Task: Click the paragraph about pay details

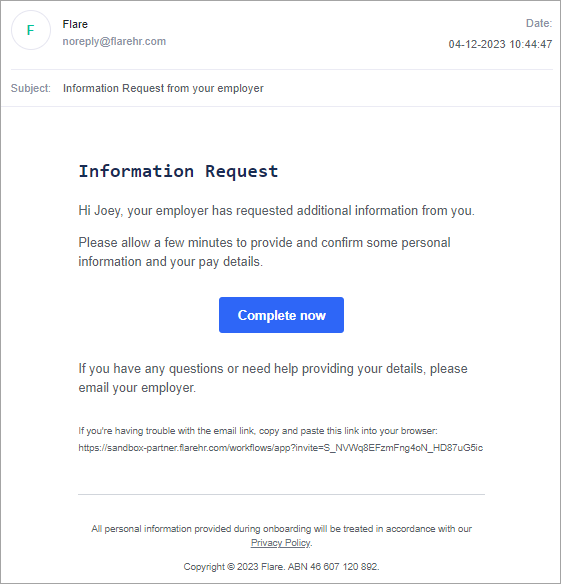Action: tap(264, 252)
